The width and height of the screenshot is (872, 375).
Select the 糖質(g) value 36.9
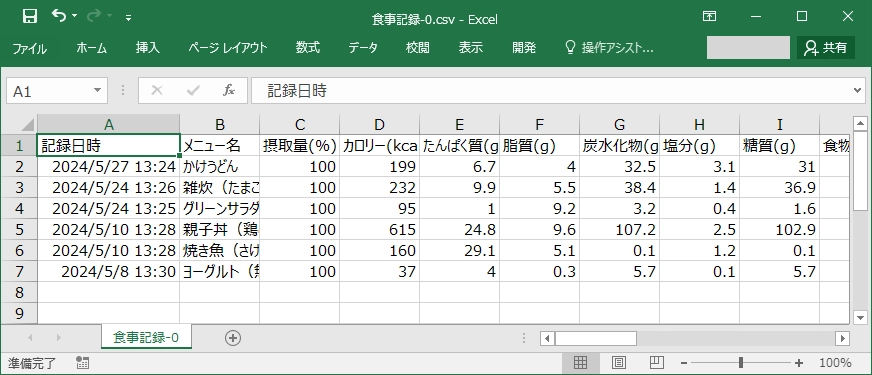[x=780, y=187]
